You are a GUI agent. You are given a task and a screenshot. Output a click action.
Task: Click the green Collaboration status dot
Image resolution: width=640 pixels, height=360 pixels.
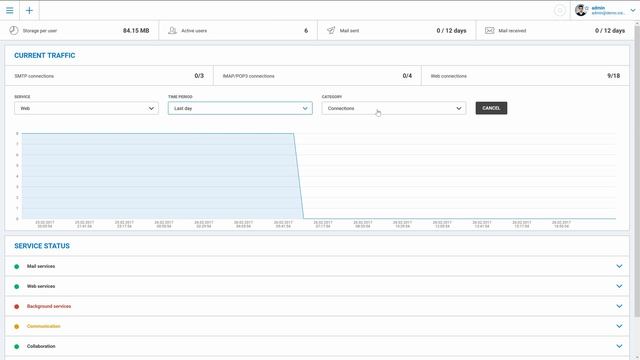pos(17,347)
